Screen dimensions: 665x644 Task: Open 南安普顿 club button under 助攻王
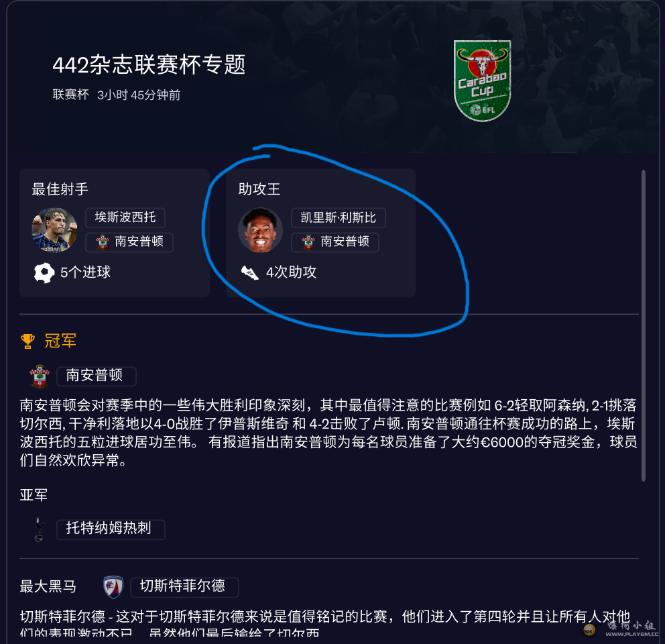335,242
